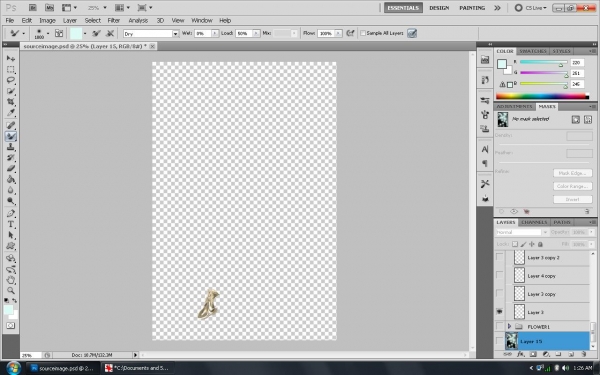Image resolution: width=600 pixels, height=375 pixels.
Task: Open the Flow percentage slider arrow
Action: [x=338, y=33]
